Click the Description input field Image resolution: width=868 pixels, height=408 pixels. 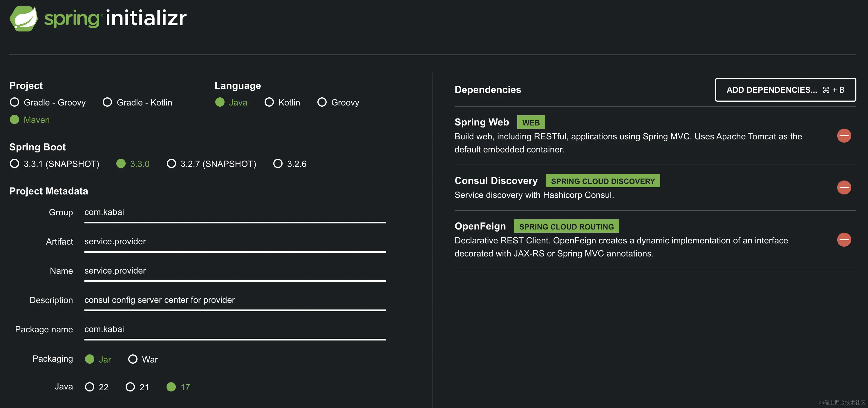point(232,300)
